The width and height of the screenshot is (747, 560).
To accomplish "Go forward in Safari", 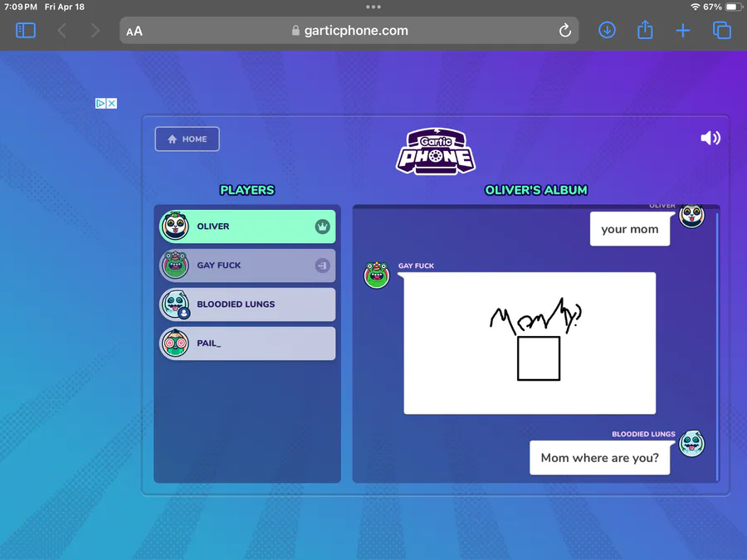I will (95, 31).
